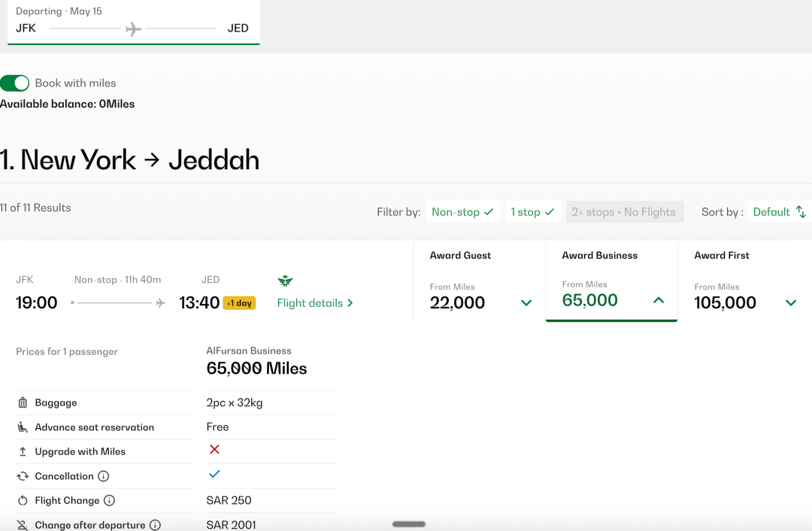The height and width of the screenshot is (531, 812).
Task: Click the Upgrade with Miles arrow icon
Action: click(x=23, y=451)
